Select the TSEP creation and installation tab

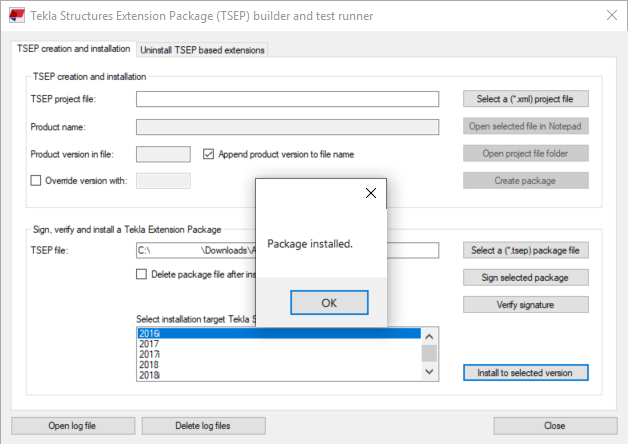[73, 48]
